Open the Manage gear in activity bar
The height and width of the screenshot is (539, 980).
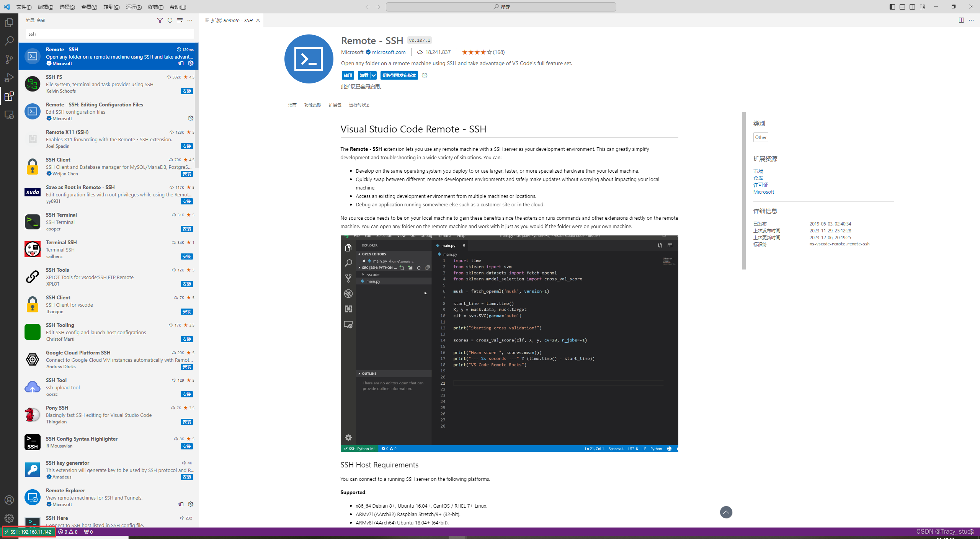tap(9, 518)
